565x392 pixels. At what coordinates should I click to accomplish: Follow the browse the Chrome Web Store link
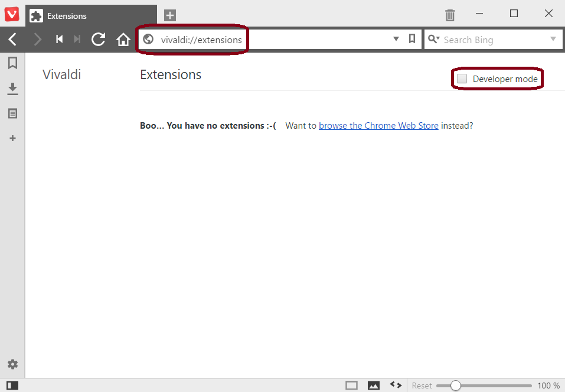pyautogui.click(x=378, y=125)
